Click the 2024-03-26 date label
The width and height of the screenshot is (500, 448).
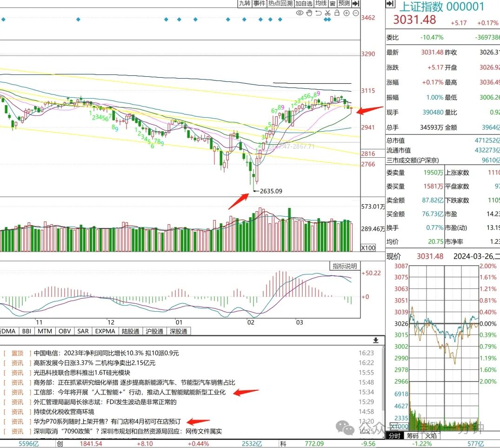click(473, 256)
